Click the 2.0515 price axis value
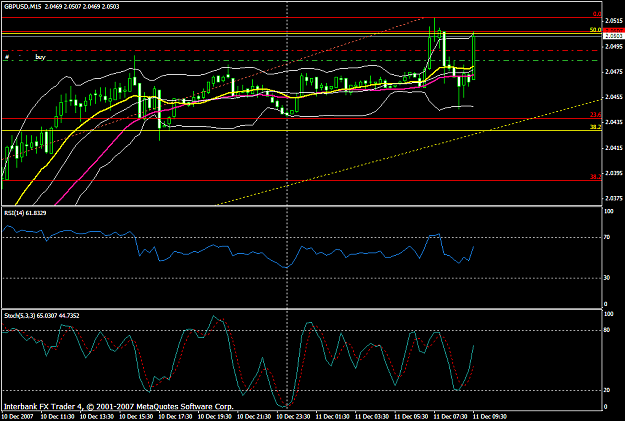Viewport: 625px width, 421px height. [613, 21]
